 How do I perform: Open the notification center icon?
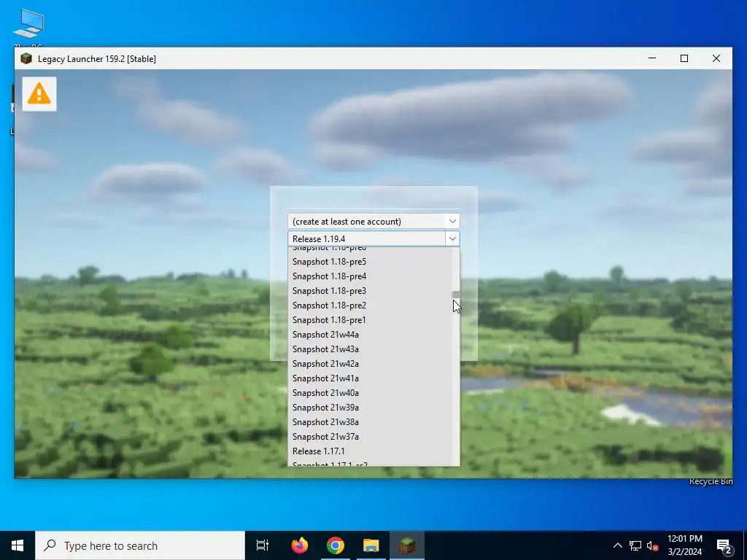click(x=724, y=545)
